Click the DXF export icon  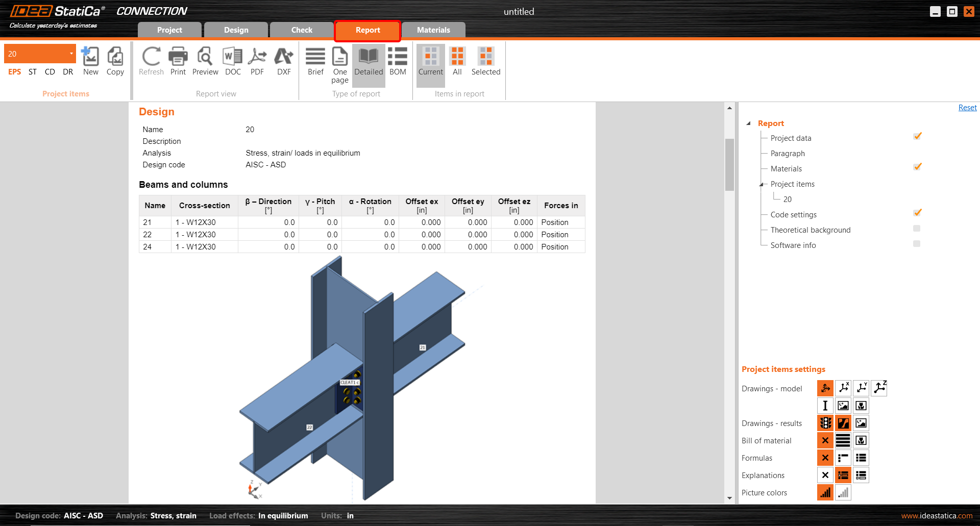[284, 61]
